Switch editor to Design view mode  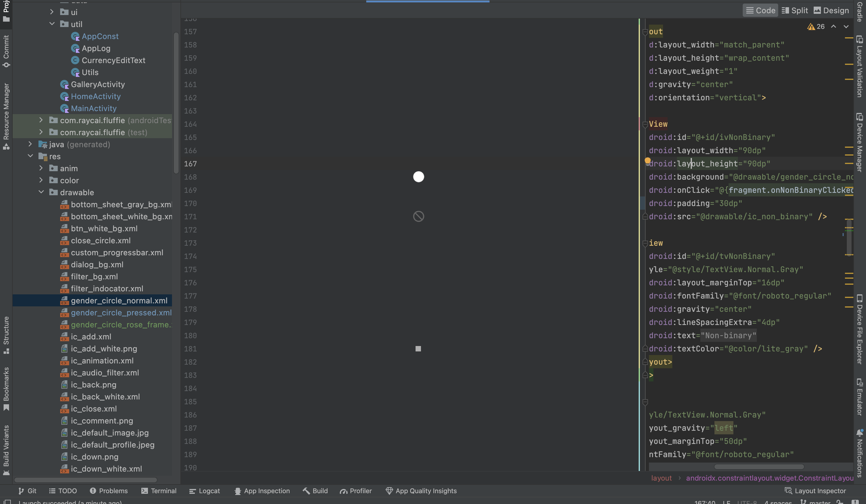click(x=831, y=11)
